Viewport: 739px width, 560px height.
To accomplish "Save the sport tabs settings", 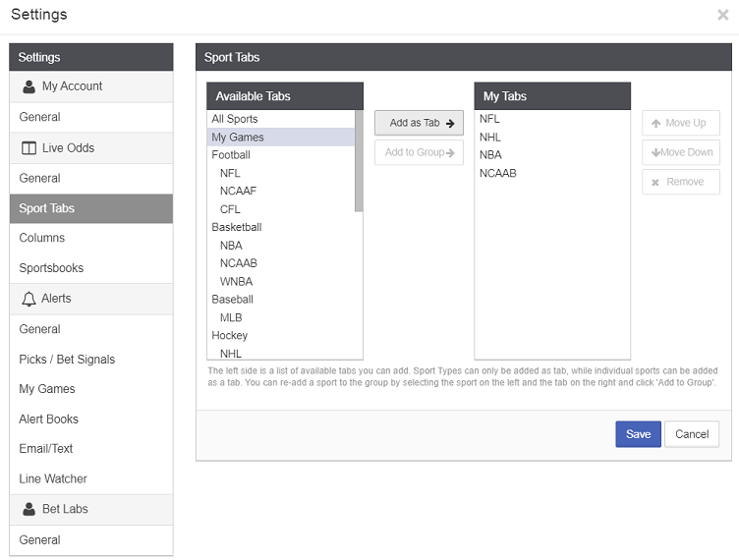I will 638,434.
